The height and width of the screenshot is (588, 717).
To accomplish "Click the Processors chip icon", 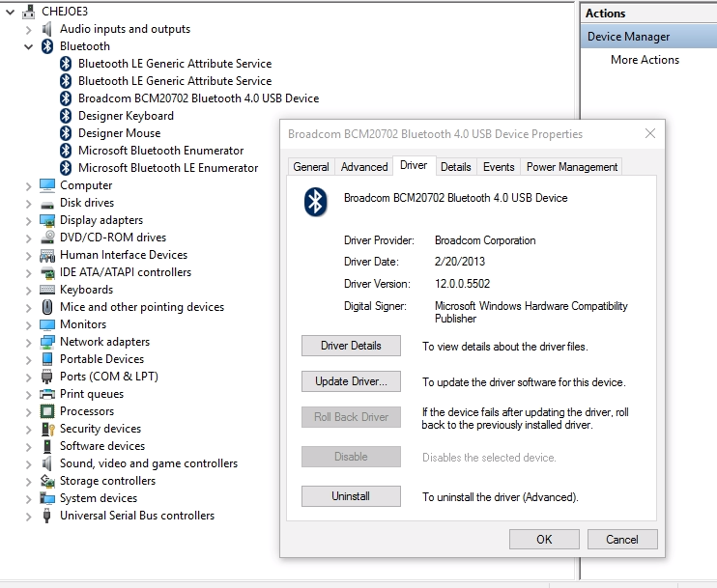I will (x=47, y=411).
